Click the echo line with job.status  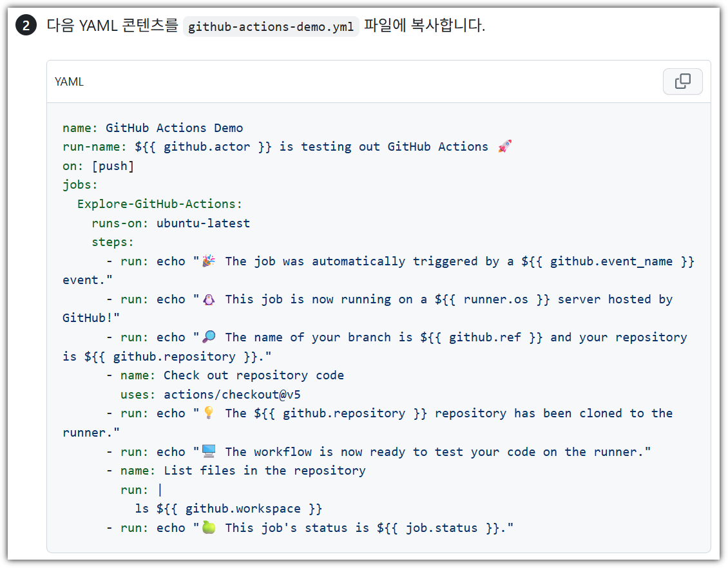pos(310,527)
